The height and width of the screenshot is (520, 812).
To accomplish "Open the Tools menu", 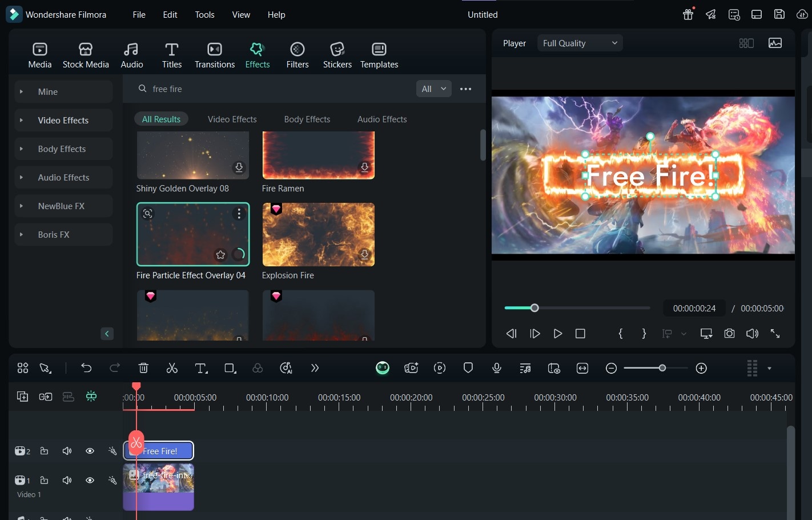I will coord(204,14).
